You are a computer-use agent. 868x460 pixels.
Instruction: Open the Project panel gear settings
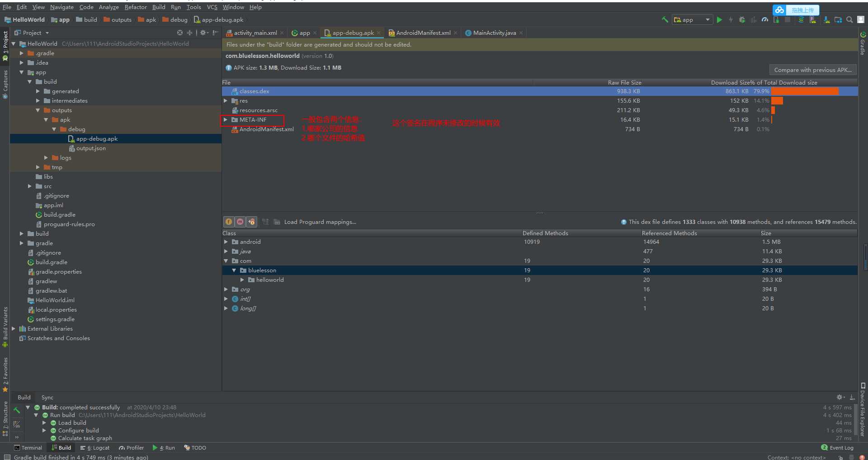pyautogui.click(x=204, y=33)
